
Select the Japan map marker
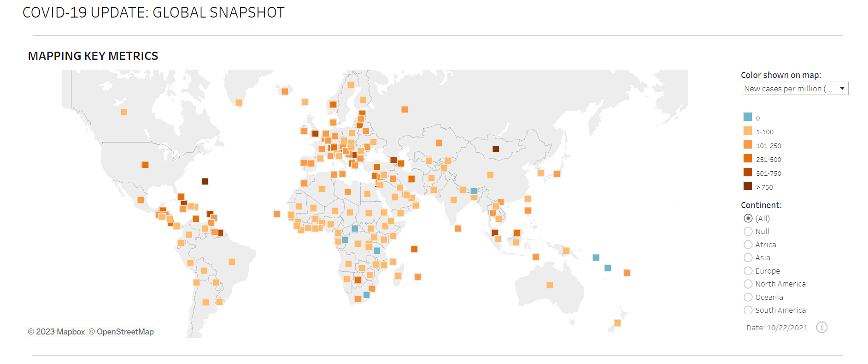point(557,173)
